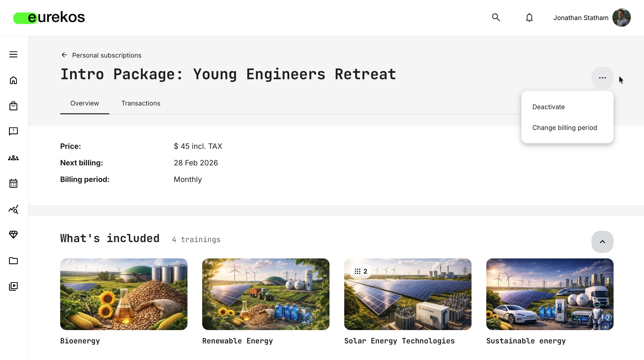Screen dimensions: 644x360
Task: Collapse the What's included section
Action: [602, 242]
